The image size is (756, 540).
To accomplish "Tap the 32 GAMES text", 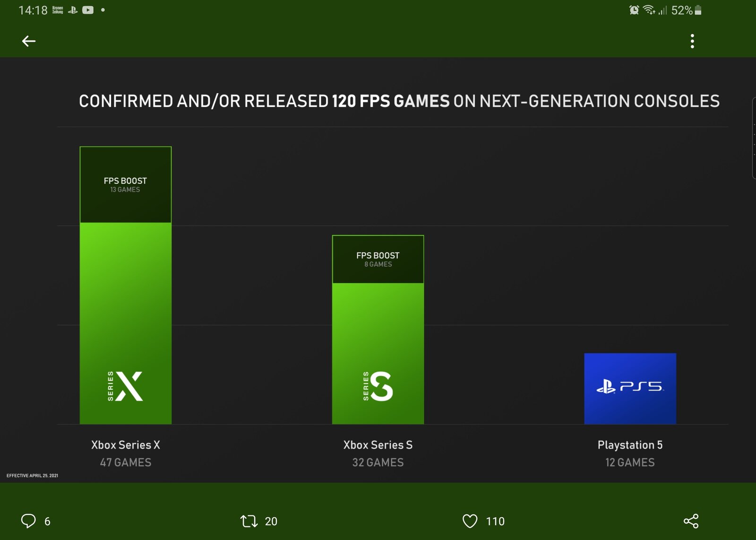I will (x=378, y=462).
